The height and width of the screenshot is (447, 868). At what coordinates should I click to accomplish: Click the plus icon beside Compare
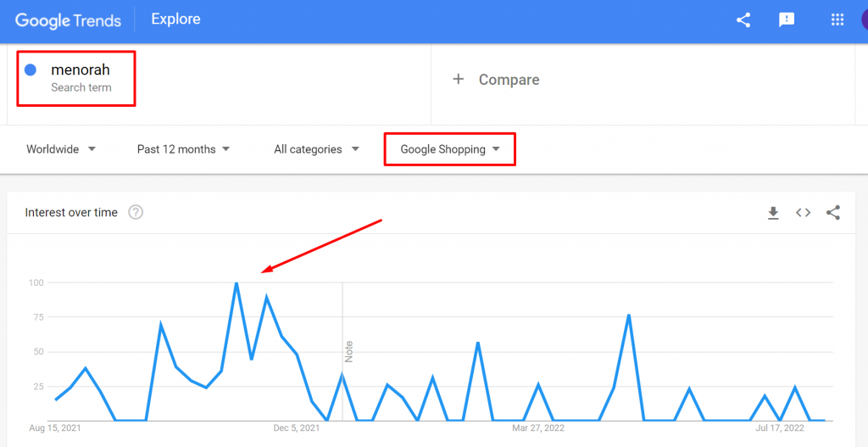[459, 79]
